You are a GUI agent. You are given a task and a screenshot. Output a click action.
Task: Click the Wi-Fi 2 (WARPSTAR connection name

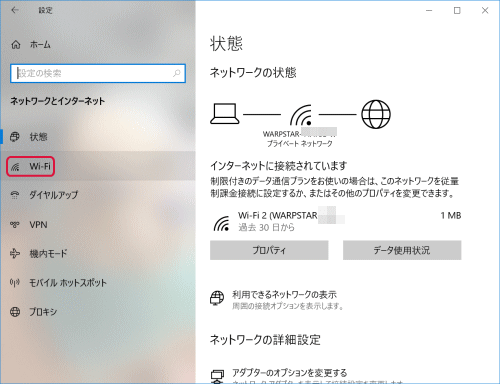tap(278, 215)
